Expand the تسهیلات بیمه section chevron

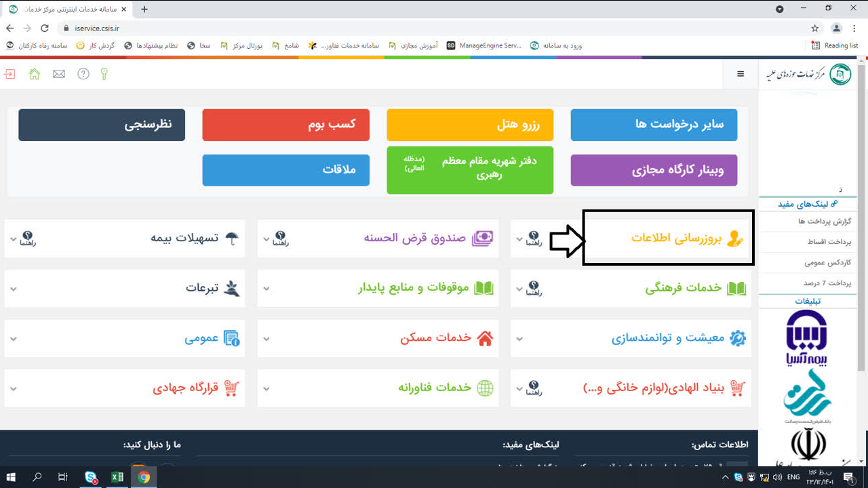click(12, 239)
